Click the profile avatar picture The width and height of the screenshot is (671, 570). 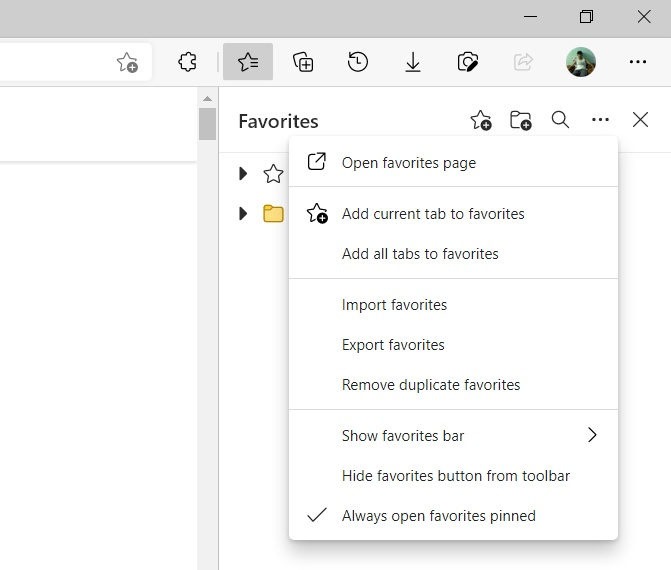tap(581, 62)
